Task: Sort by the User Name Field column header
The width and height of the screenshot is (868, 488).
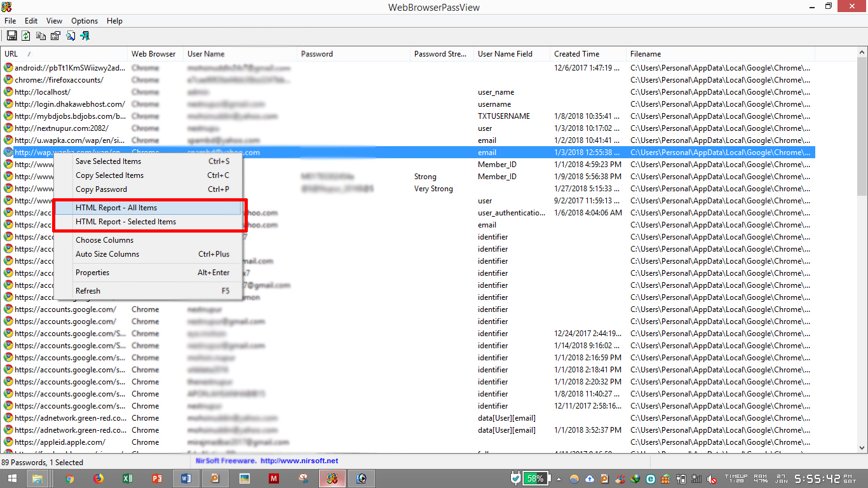Action: coord(512,54)
